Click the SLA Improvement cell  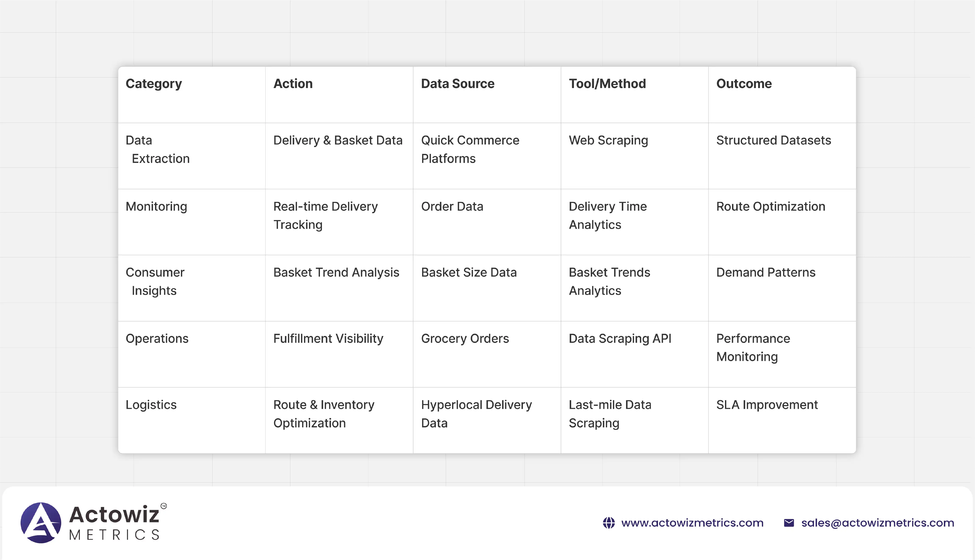pyautogui.click(x=767, y=405)
